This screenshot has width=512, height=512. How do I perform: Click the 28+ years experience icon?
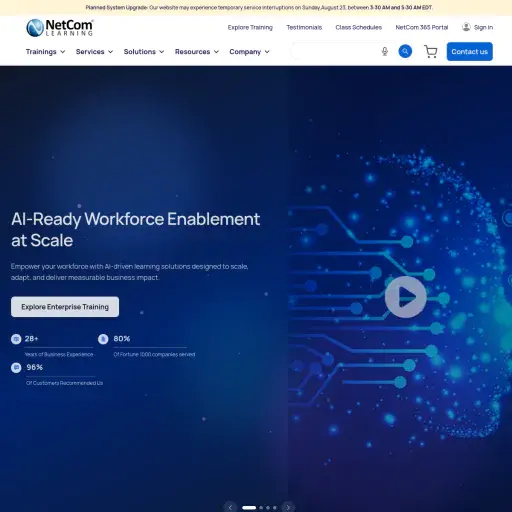point(16,339)
